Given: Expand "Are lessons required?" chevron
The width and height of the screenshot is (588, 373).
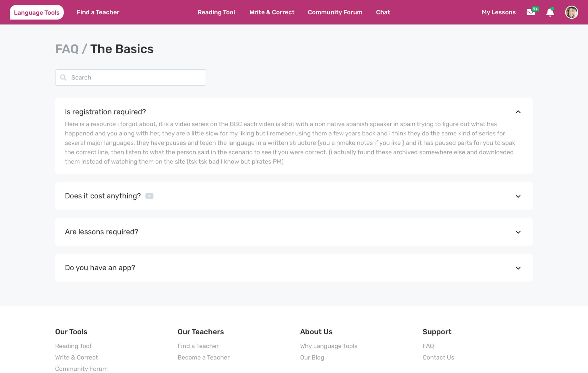Looking at the screenshot, I should (518, 232).
